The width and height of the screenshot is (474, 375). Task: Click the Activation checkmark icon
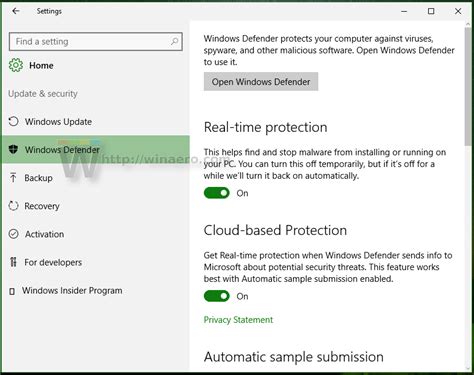[13, 234]
